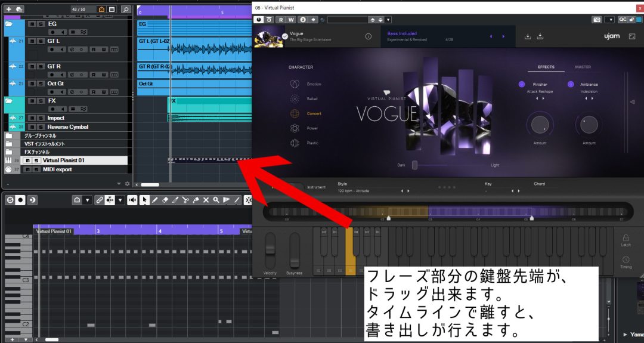The height and width of the screenshot is (343, 644).
Task: Collapse the EG folder track
Action: [8, 24]
